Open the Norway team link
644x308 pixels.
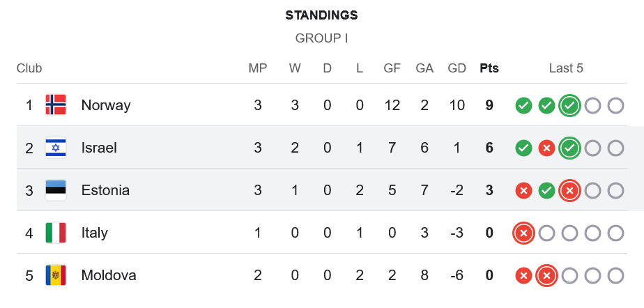click(106, 105)
